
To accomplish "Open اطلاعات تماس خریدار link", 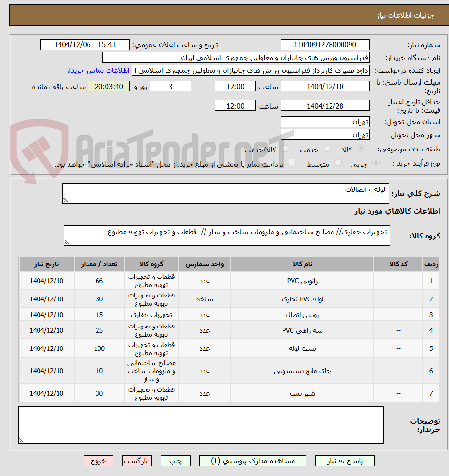I will coord(98,70).
